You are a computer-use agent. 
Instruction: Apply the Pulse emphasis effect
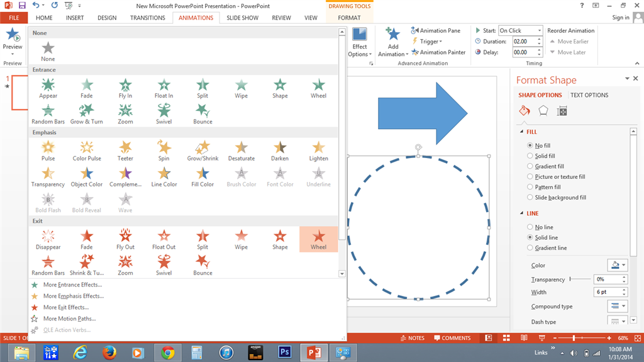(48, 151)
